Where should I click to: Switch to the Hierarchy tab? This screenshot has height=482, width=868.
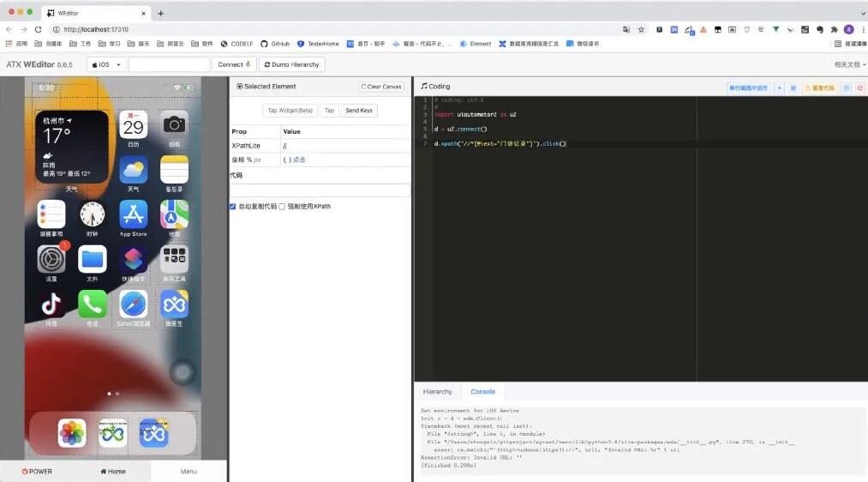[x=437, y=392]
